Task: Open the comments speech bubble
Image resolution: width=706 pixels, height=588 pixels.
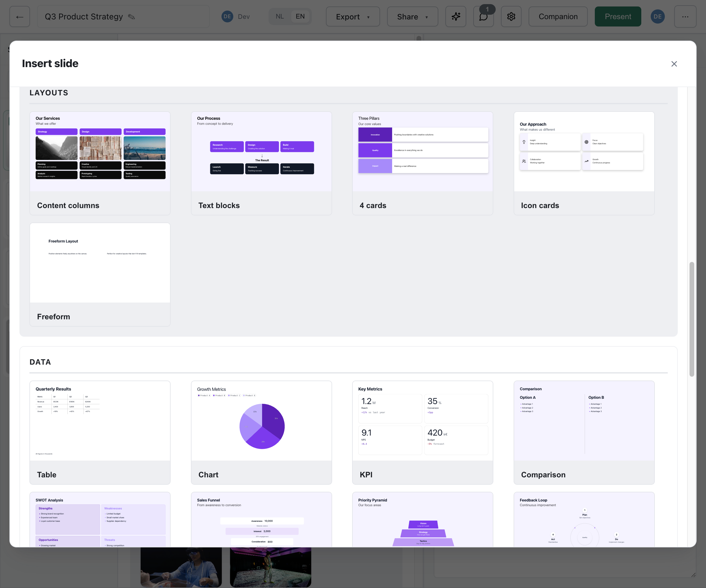Action: click(483, 16)
